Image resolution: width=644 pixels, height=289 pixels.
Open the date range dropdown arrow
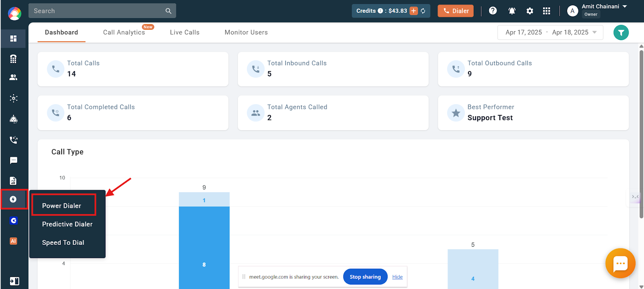[594, 33]
